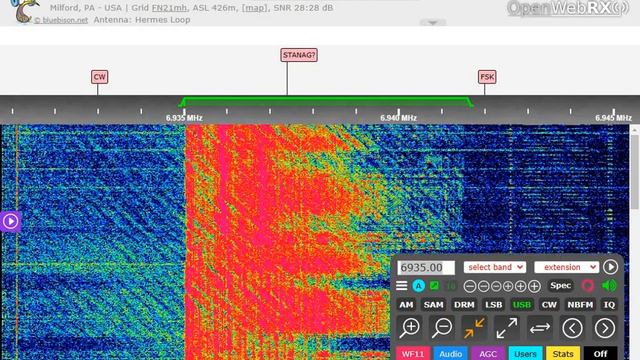
Task: Open the 'select band' dropdown
Action: 495,267
